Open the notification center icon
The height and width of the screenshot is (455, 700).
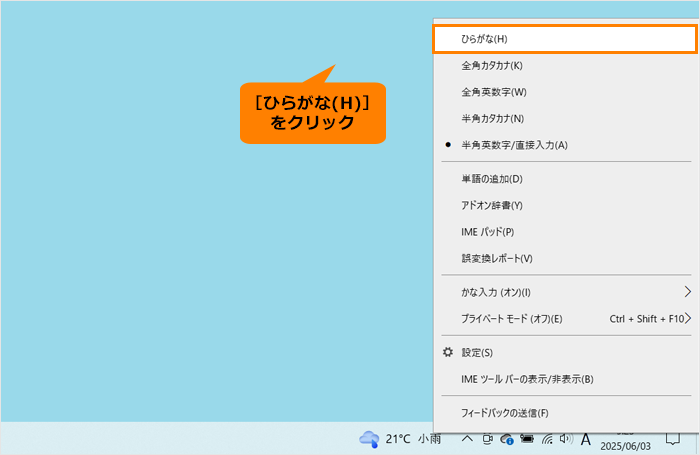pyautogui.click(x=673, y=439)
